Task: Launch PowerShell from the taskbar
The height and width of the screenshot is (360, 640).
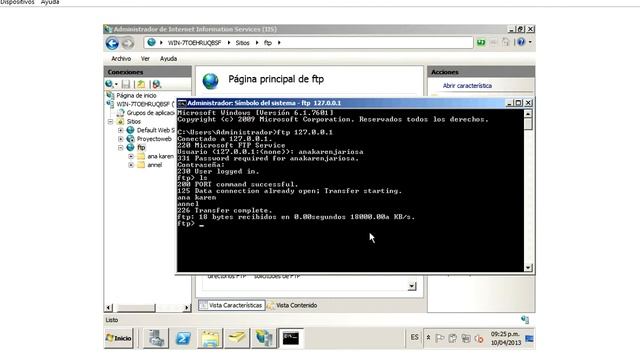Action: tap(183, 338)
